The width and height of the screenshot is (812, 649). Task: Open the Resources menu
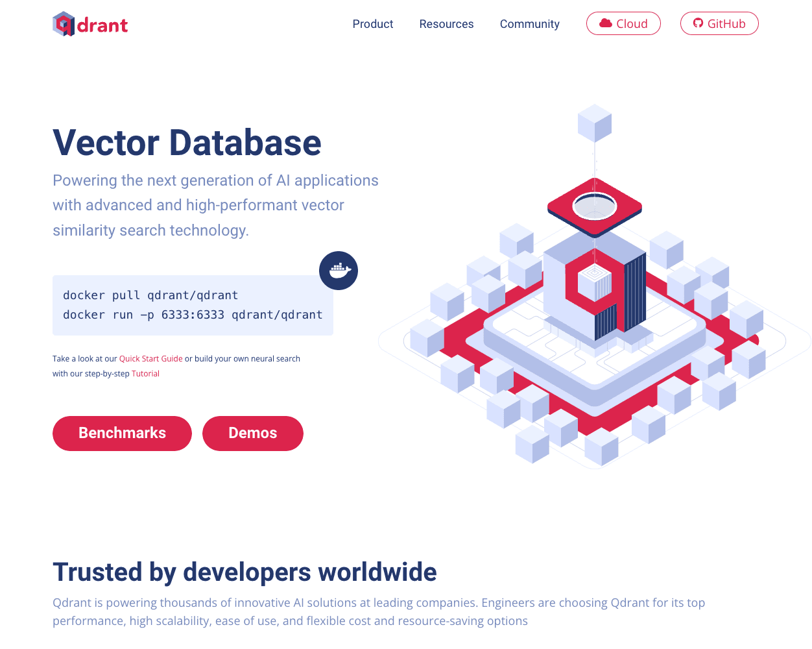[447, 24]
